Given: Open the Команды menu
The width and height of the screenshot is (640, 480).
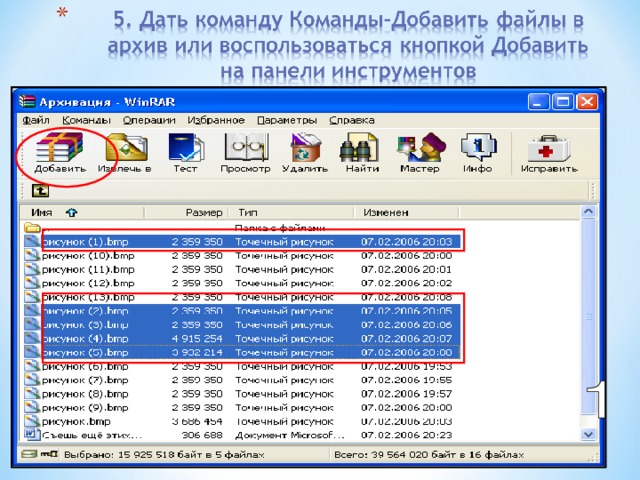Looking at the screenshot, I should (89, 120).
